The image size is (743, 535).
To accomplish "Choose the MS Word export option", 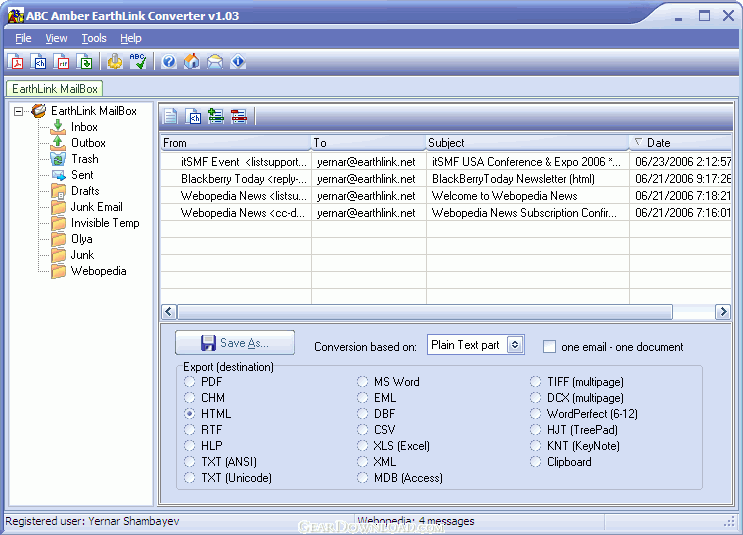I will pyautogui.click(x=362, y=382).
